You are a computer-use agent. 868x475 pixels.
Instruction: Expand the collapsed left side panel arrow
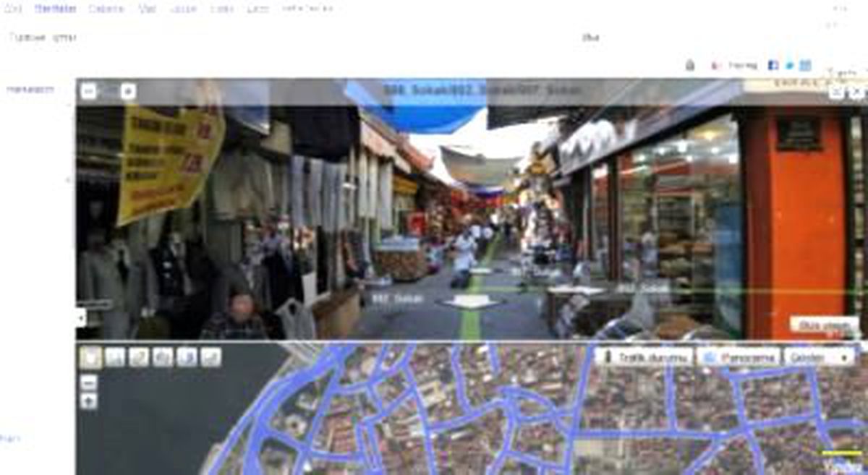pos(80,317)
